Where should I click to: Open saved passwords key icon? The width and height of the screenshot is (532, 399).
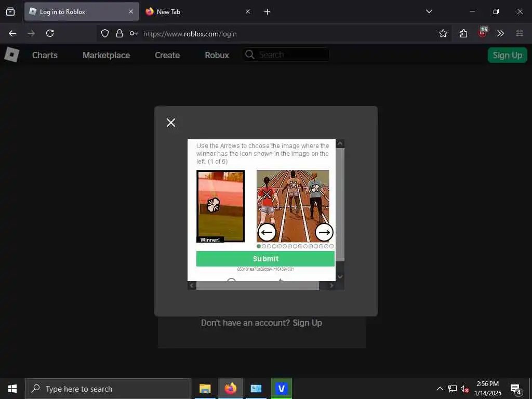(x=134, y=33)
